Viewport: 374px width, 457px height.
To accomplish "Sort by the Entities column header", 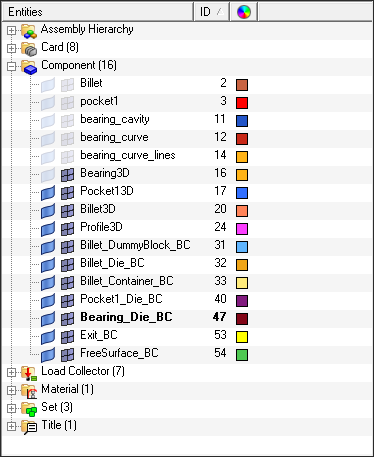I will pyautogui.click(x=98, y=12).
